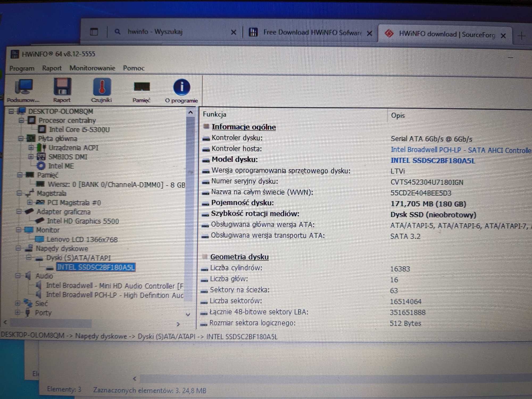
Task: Click the SourceForge favicon on browser tab
Action: 389,34
